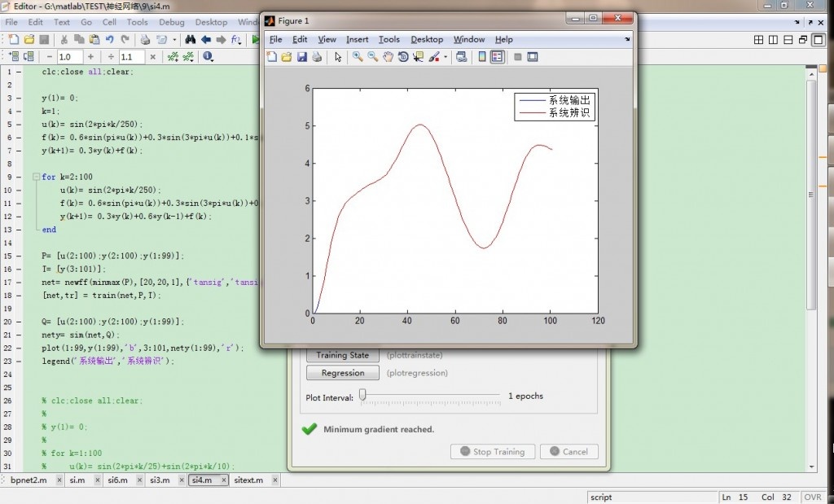Activate the Brush data tool
This screenshot has width=834, height=504.
pyautogui.click(x=434, y=57)
